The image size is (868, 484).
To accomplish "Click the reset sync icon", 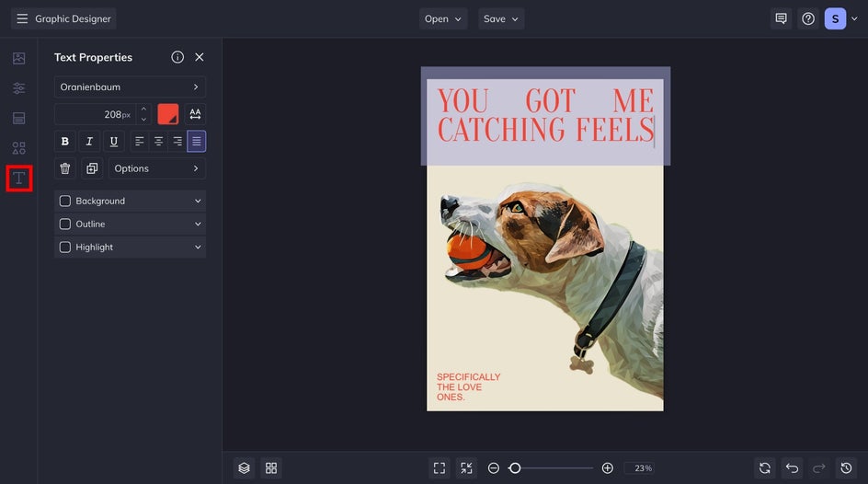I will pos(764,468).
